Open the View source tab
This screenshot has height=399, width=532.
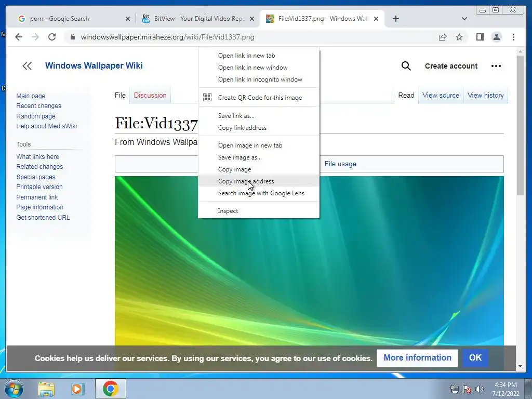441,96
